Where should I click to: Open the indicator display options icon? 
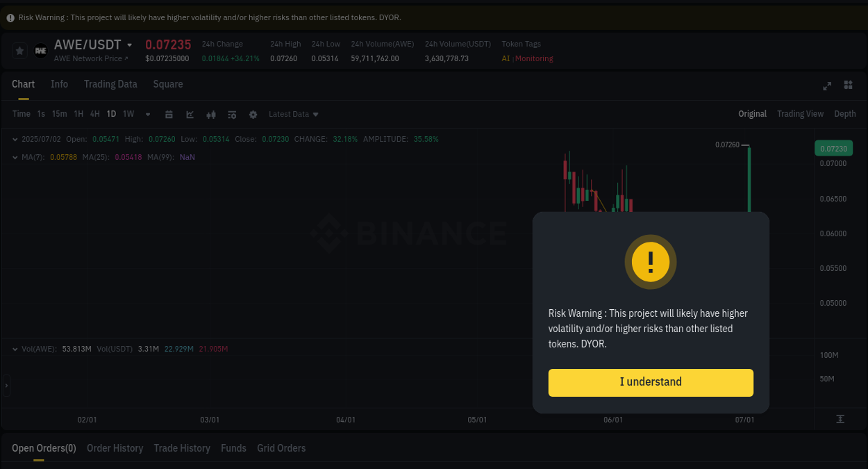click(231, 113)
